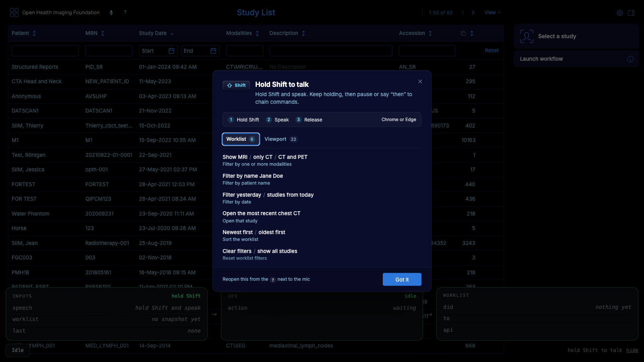644x362 pixels.
Task: Reset the worklist filters link
Action: tap(492, 51)
